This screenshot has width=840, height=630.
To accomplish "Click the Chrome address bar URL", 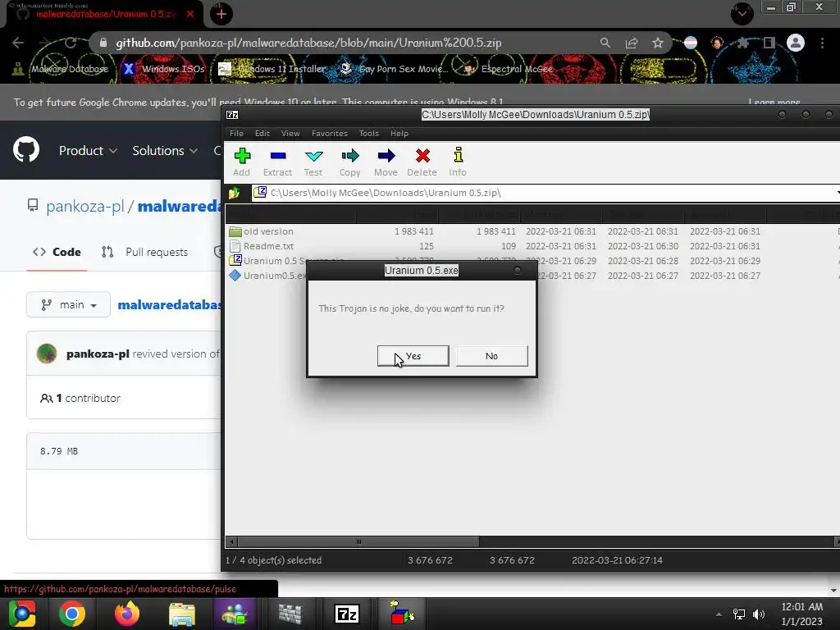I will point(308,43).
